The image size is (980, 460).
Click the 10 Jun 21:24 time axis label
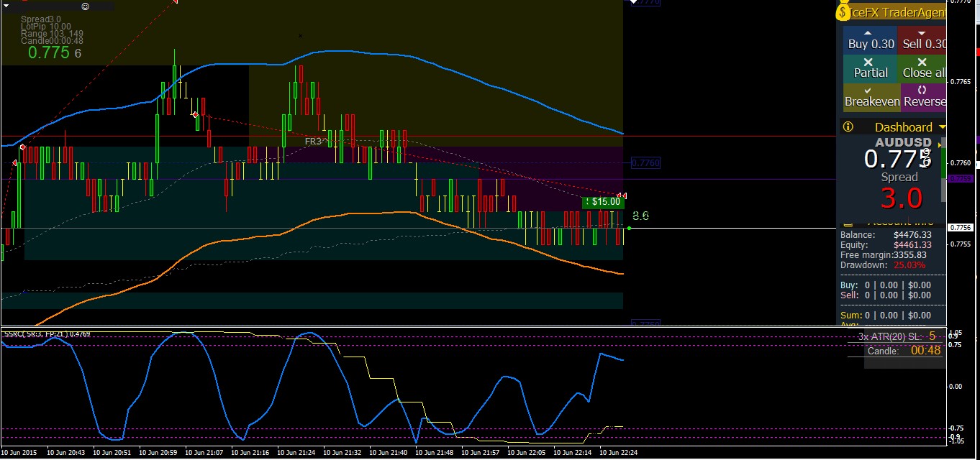coord(296,453)
